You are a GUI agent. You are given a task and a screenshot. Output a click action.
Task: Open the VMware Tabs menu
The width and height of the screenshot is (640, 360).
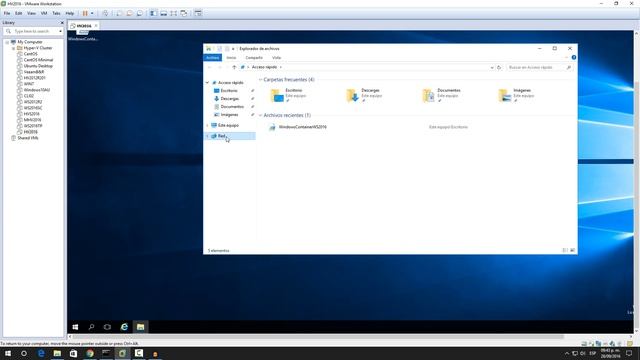tap(56, 13)
